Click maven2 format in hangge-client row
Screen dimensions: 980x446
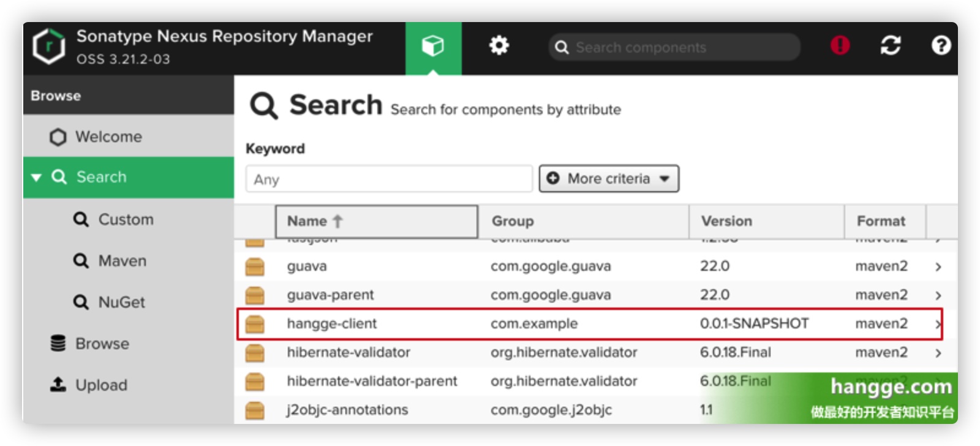pyautogui.click(x=881, y=324)
